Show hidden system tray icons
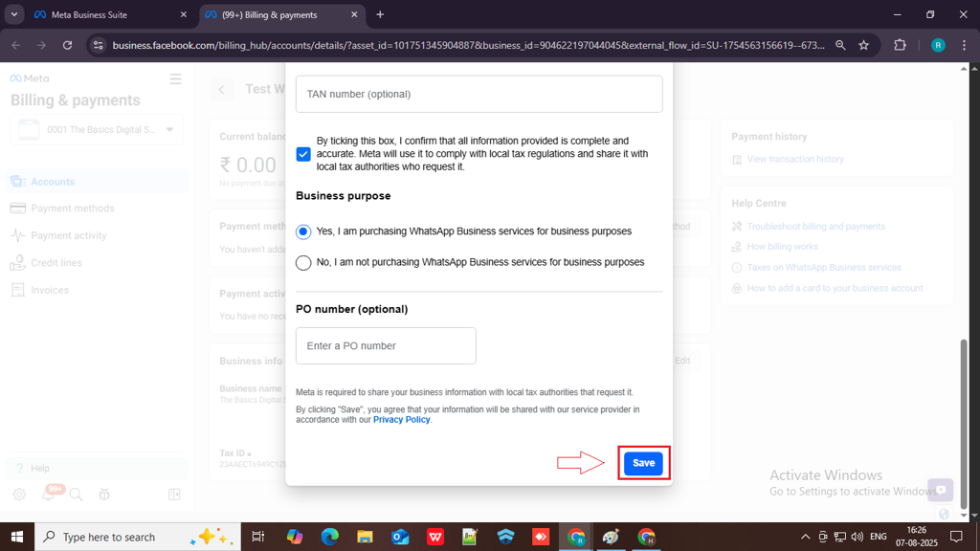 coord(805,537)
